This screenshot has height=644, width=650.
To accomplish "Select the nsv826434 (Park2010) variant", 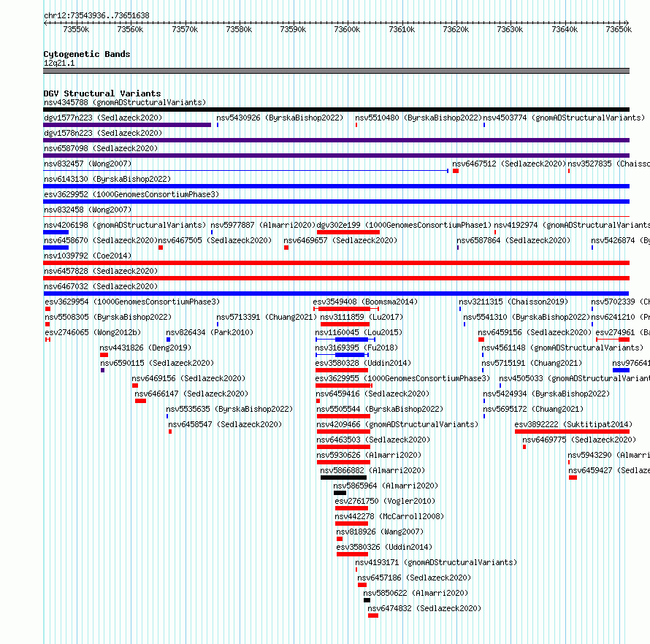I will [210, 332].
